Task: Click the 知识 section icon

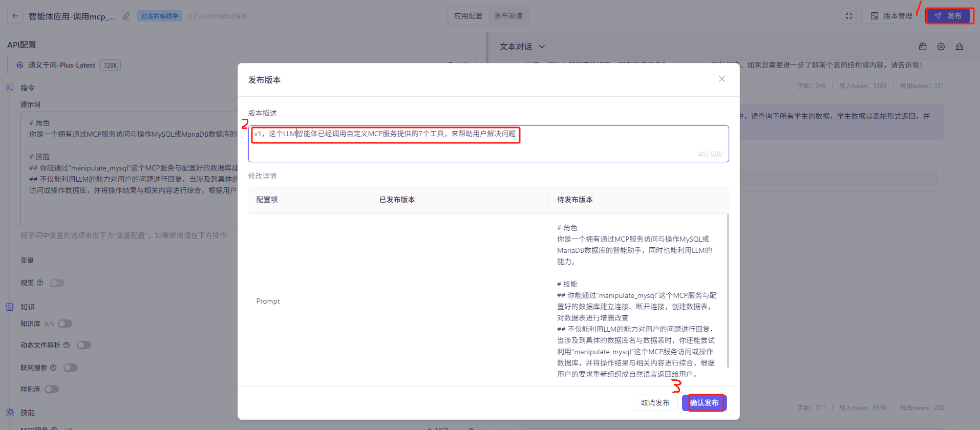Action: pos(10,307)
